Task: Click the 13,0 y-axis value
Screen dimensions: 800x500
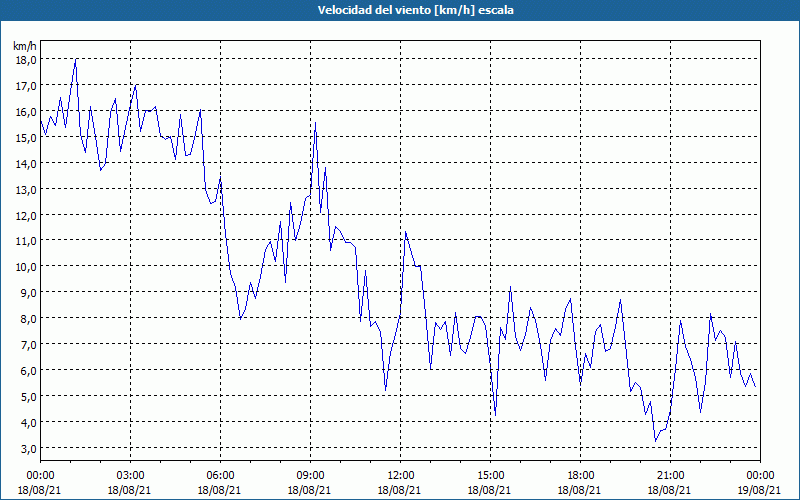Action: [26, 190]
